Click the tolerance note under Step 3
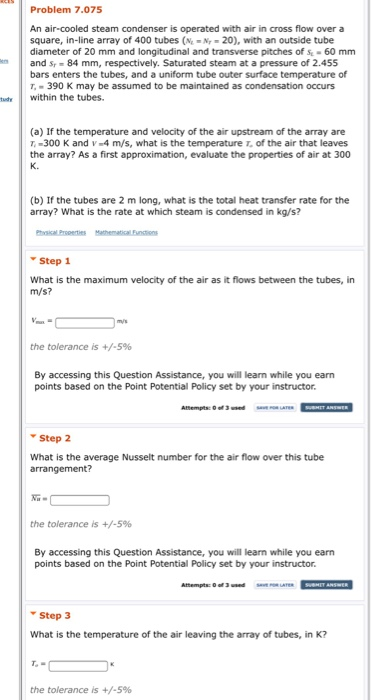 click(x=81, y=689)
